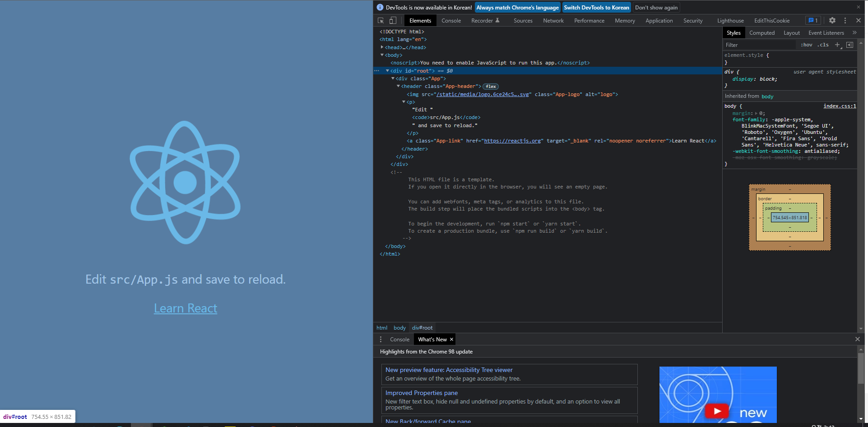Switch to the Computed styles tab
The image size is (868, 427).
coord(762,33)
